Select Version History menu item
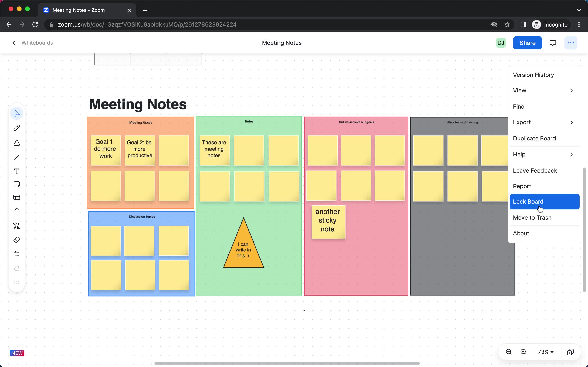588x367 pixels. (533, 75)
